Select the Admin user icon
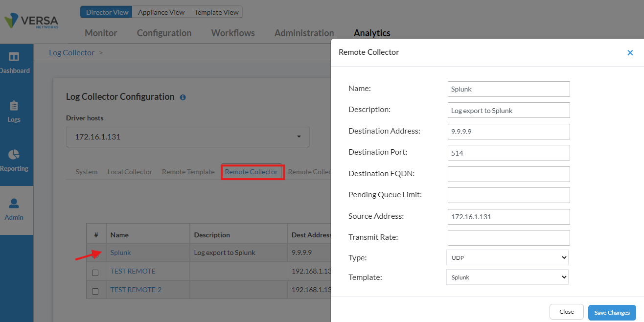The height and width of the screenshot is (322, 644). click(14, 204)
